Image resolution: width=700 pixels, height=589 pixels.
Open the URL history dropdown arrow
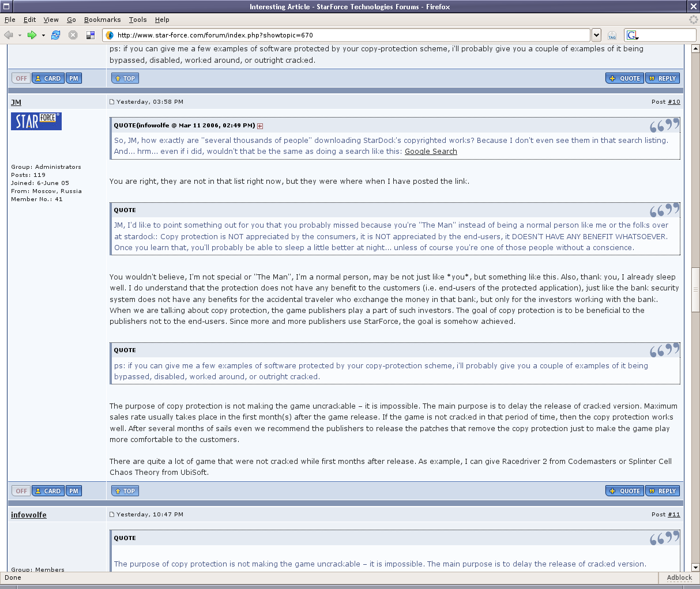point(596,35)
